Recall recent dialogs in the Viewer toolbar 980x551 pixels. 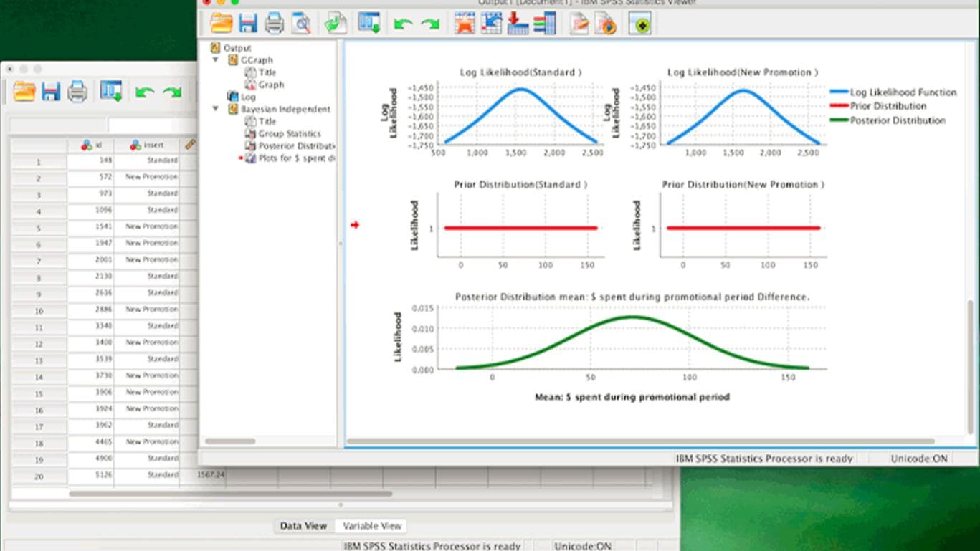(370, 24)
